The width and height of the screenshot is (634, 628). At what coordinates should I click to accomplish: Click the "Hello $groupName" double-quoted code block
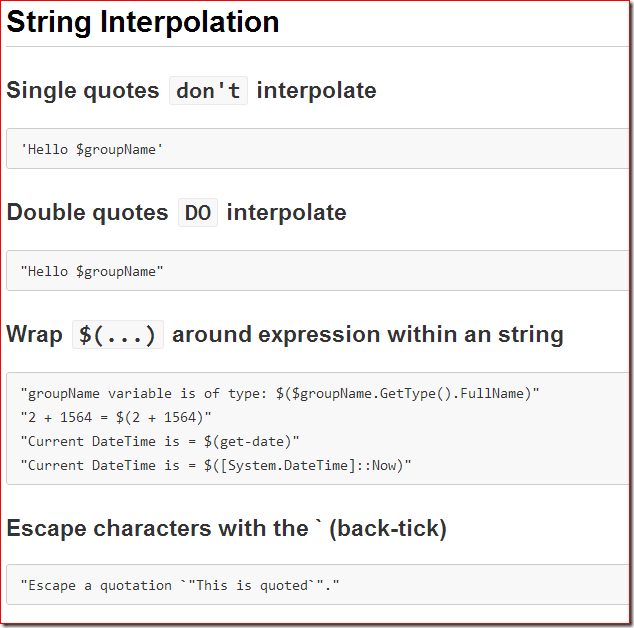pos(317,271)
